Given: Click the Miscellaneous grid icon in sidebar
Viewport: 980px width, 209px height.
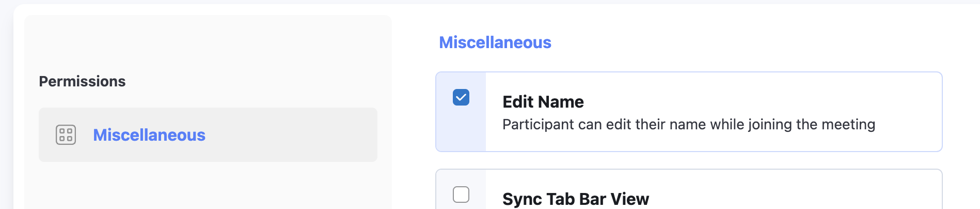Looking at the screenshot, I should [66, 135].
